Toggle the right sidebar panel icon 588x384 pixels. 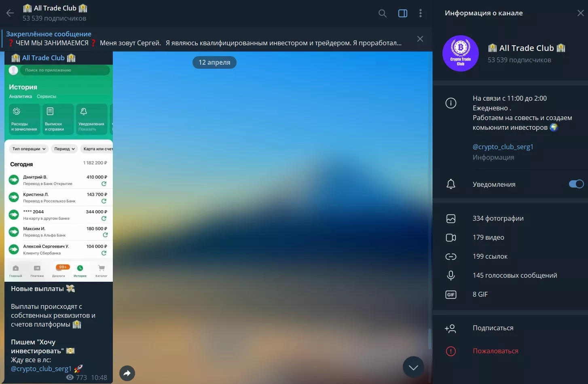[403, 13]
